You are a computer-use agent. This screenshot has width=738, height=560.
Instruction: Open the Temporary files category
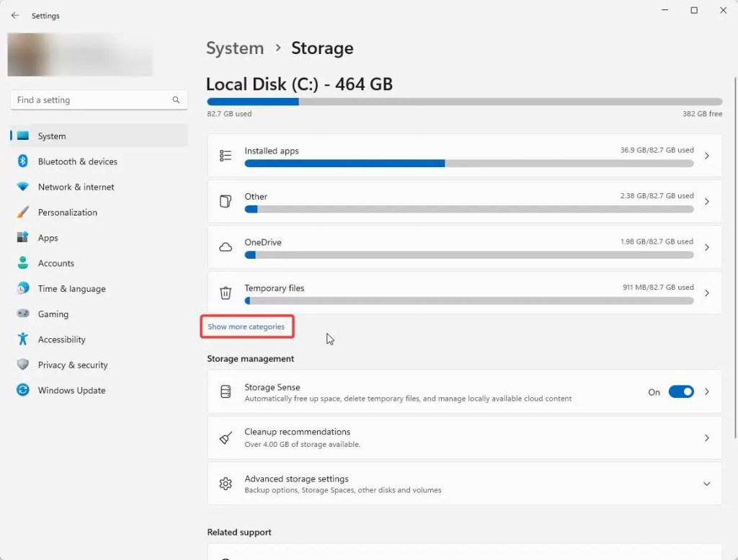click(465, 293)
